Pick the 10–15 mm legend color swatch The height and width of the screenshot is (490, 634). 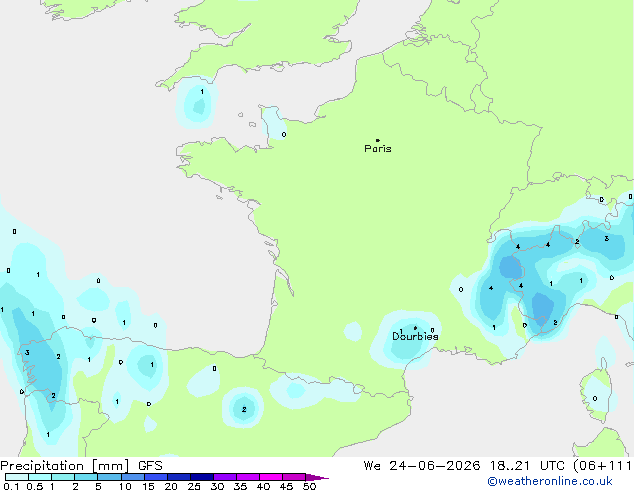click(132, 477)
